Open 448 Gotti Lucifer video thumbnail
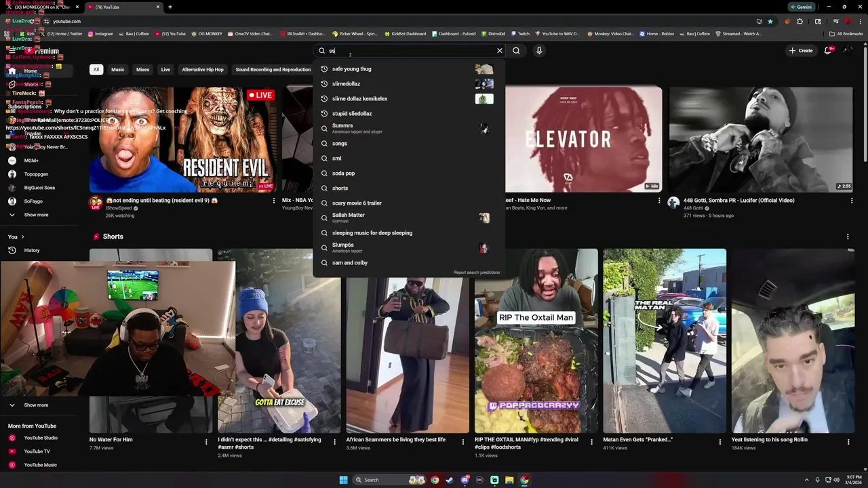The height and width of the screenshot is (488, 868). tap(761, 140)
